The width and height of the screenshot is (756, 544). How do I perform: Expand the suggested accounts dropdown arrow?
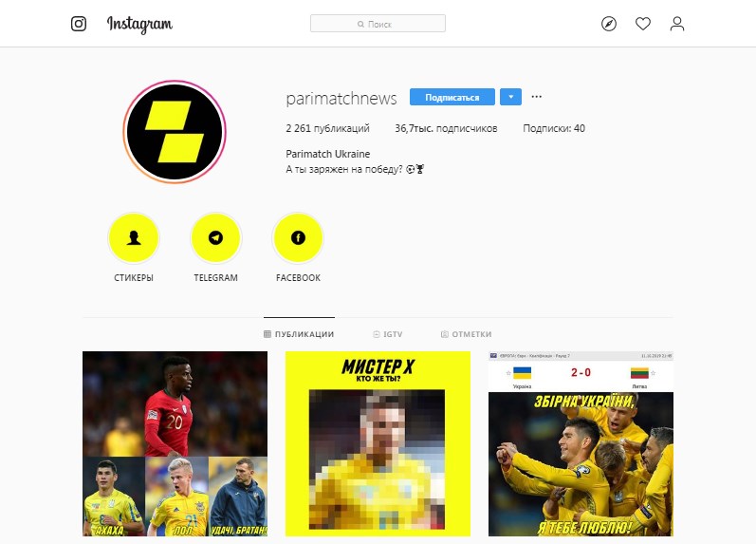coord(510,97)
